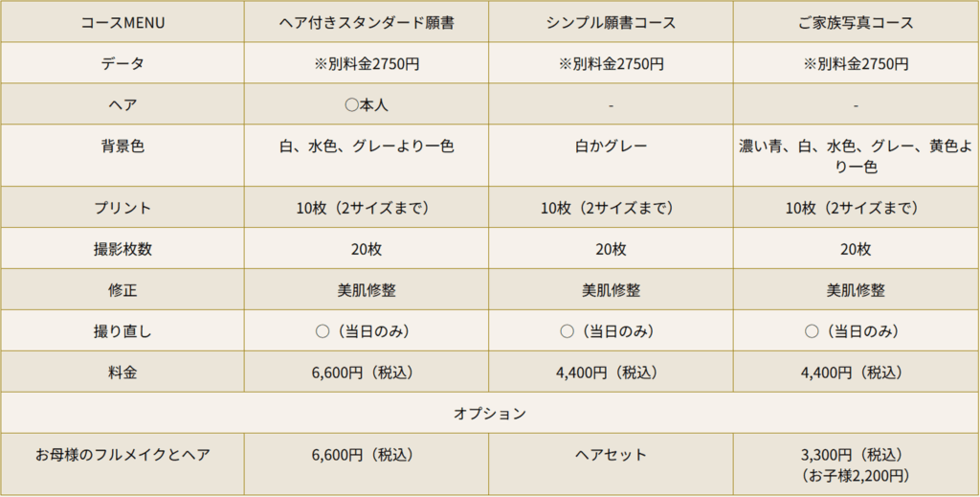Viewport: 980px width, 497px height.
Task: Select the ご家族写真コース column header
Action: 856,23
